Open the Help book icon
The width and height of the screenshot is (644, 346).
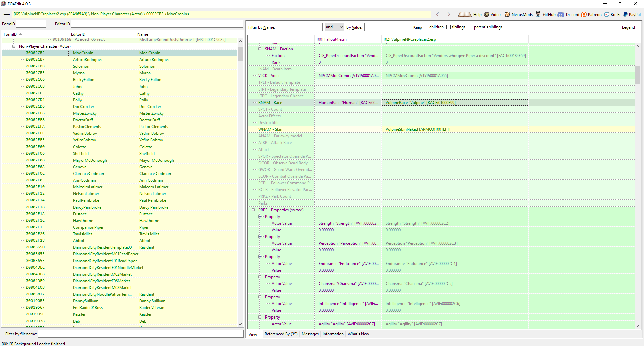pyautogui.click(x=465, y=14)
